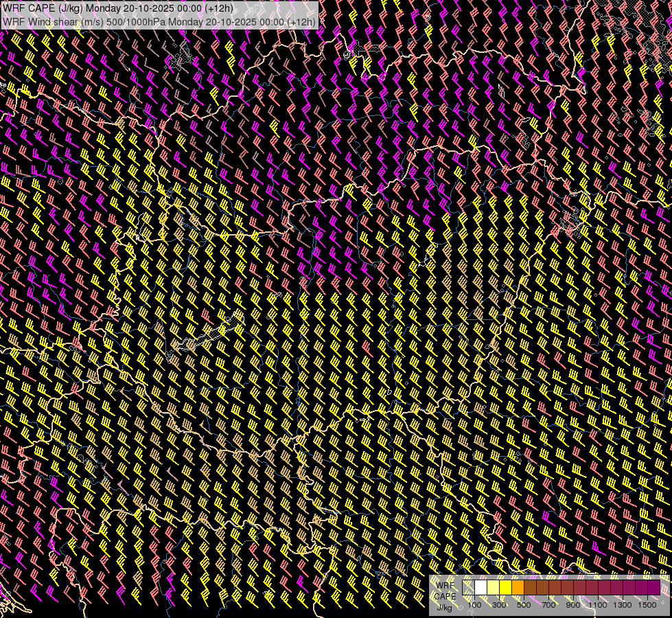Image resolution: width=672 pixels, height=618 pixels.
Task: Click the 500 label on the color scale
Action: pyautogui.click(x=524, y=605)
